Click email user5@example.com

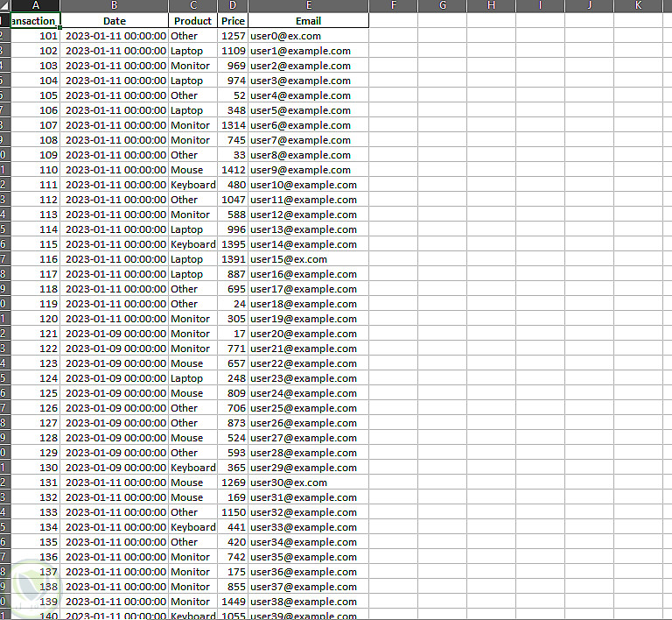pos(309,110)
